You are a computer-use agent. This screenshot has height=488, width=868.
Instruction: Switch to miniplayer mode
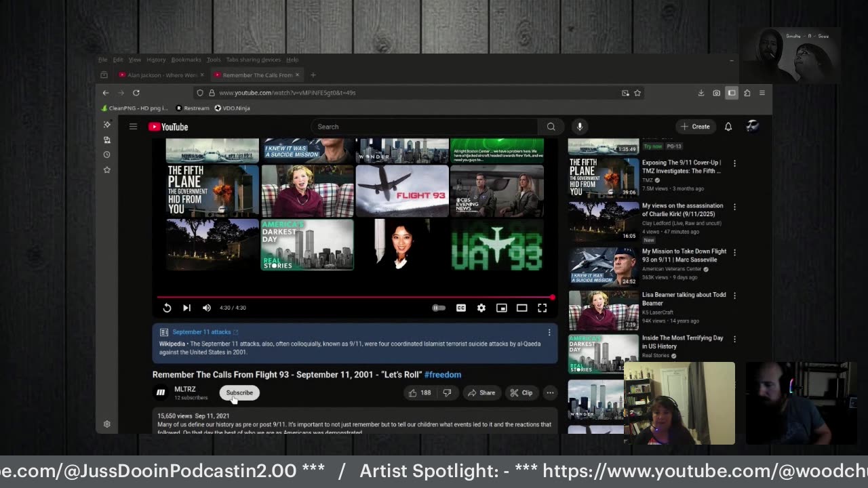click(x=502, y=308)
